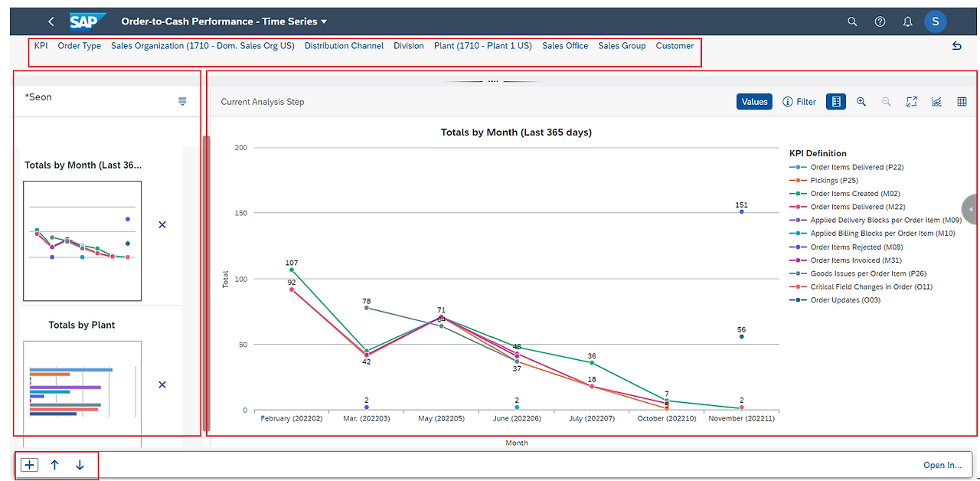Add a new analysis step
This screenshot has height=481, width=980.
pyautogui.click(x=29, y=465)
